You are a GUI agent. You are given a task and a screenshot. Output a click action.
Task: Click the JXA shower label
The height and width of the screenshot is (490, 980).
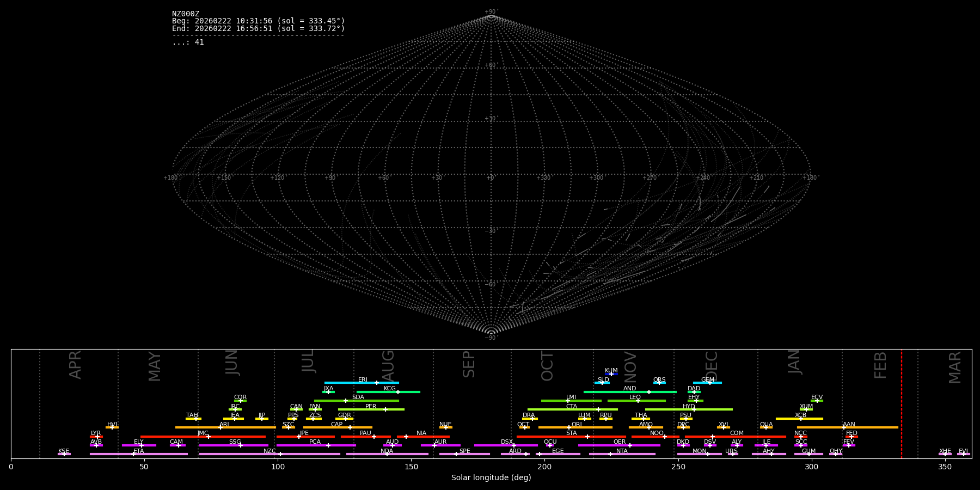pos(328,389)
